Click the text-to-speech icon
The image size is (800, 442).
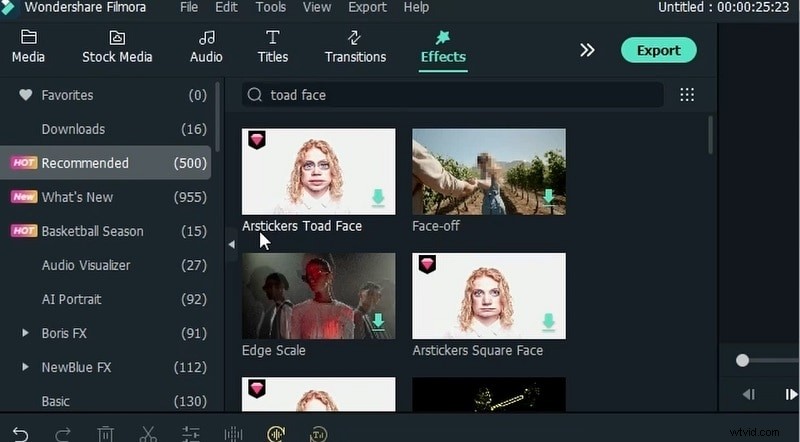(x=318, y=434)
